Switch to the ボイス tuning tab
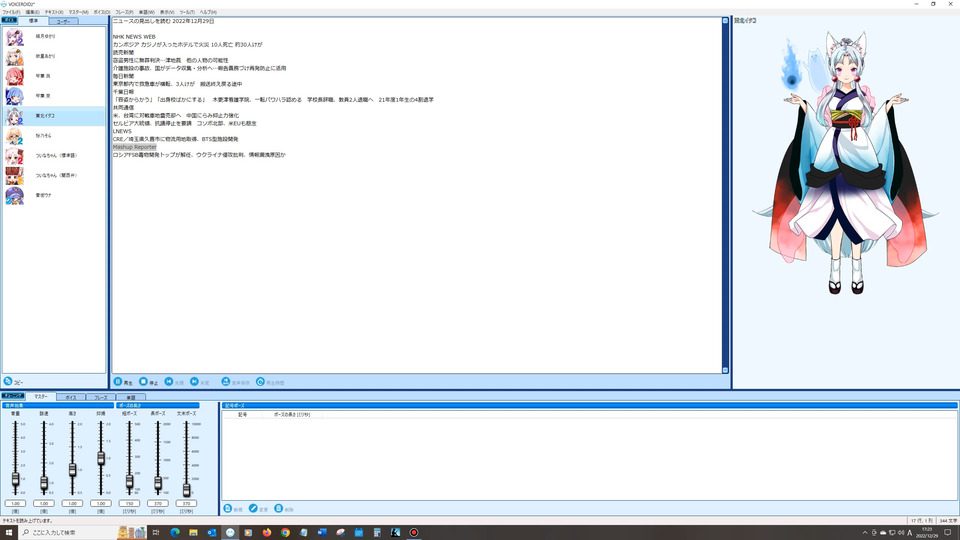The width and height of the screenshot is (960, 540). [71, 397]
